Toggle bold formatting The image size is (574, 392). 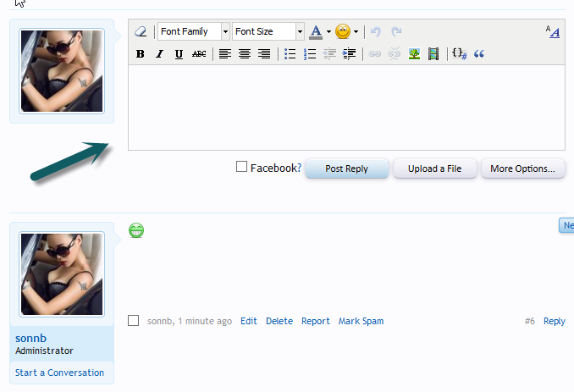140,54
